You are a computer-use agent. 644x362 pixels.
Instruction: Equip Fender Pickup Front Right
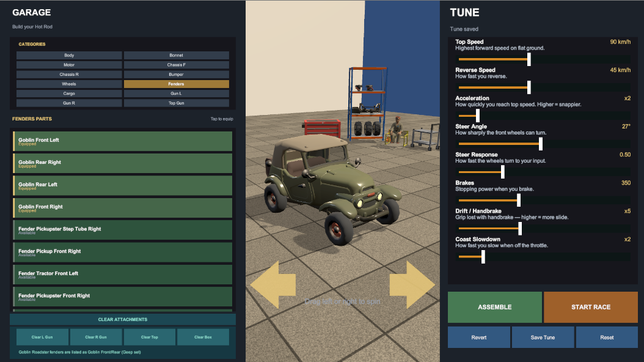(x=122, y=253)
